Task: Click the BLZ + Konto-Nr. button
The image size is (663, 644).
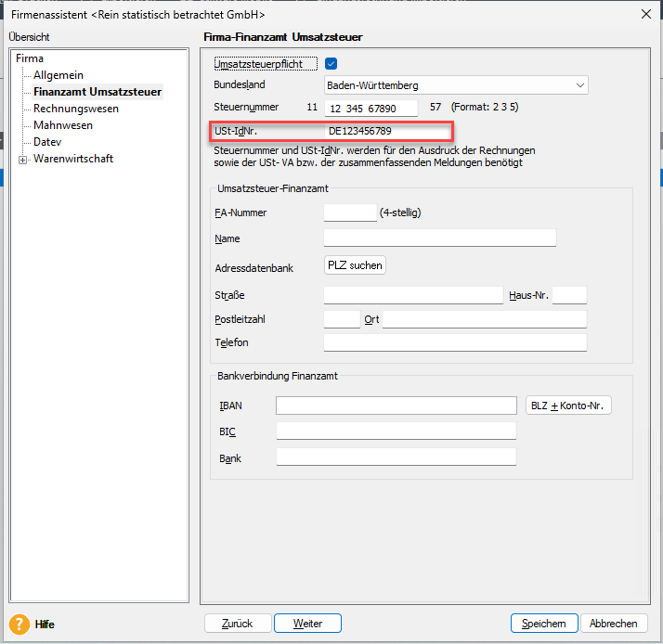Action: point(568,406)
